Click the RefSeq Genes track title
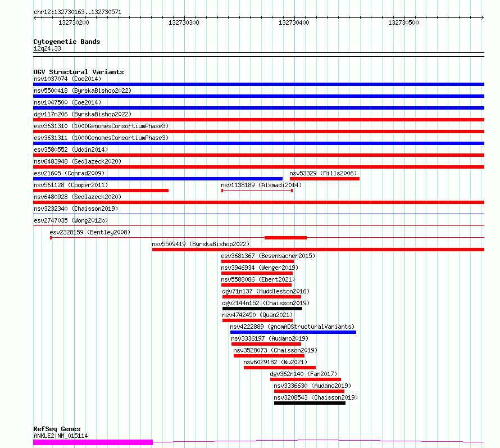 57,429
